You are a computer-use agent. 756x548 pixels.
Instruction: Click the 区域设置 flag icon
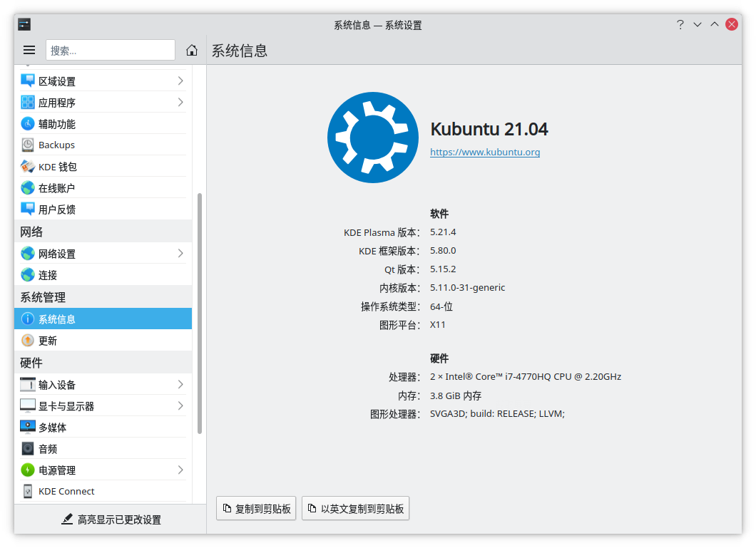(x=28, y=81)
